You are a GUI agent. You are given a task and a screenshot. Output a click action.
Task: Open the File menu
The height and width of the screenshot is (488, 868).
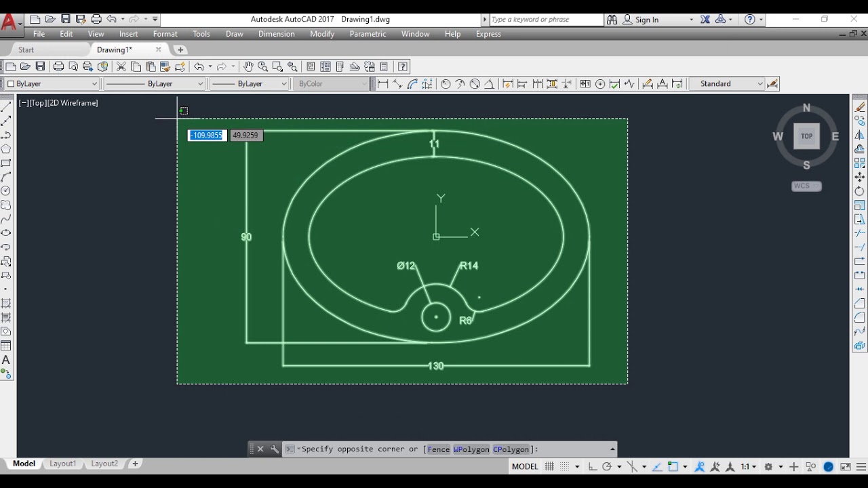pos(39,34)
